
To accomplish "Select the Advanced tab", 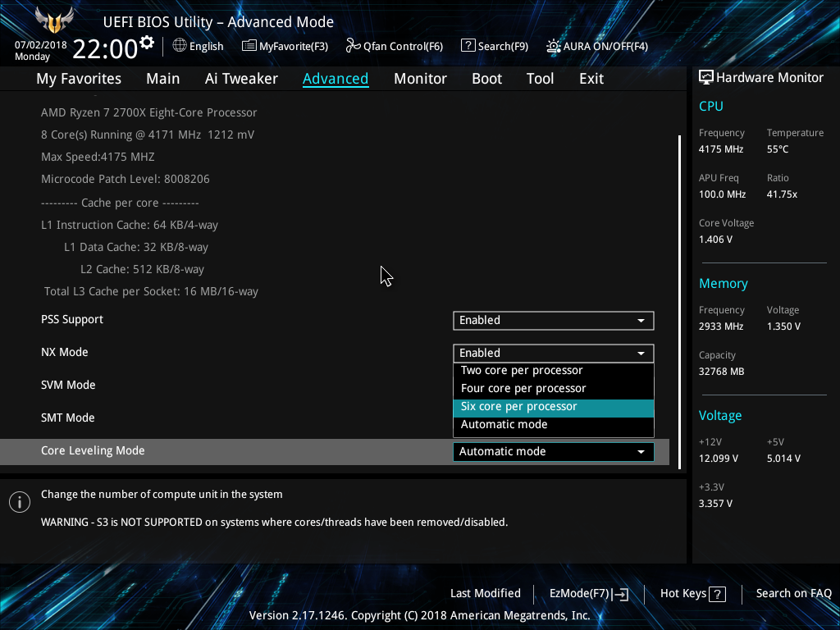I will 336,78.
